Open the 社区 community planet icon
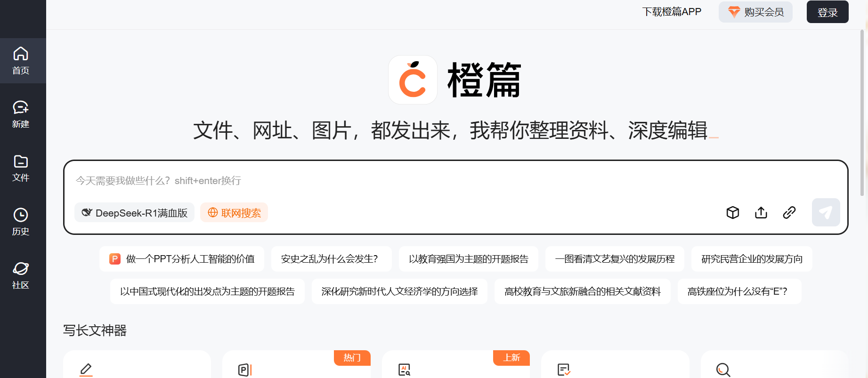 [21, 269]
